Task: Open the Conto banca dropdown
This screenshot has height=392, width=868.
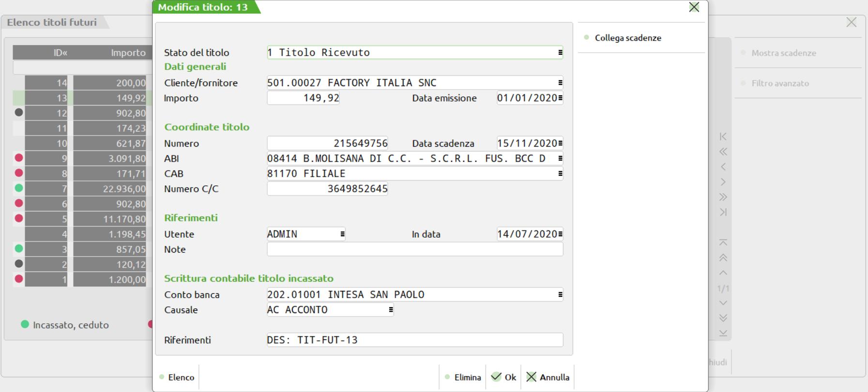Action: coord(560,295)
